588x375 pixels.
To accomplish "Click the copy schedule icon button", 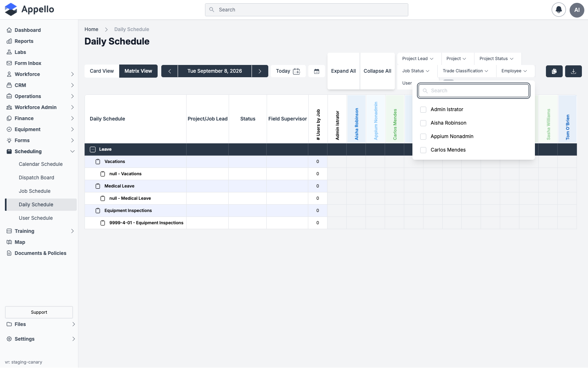I will (554, 71).
